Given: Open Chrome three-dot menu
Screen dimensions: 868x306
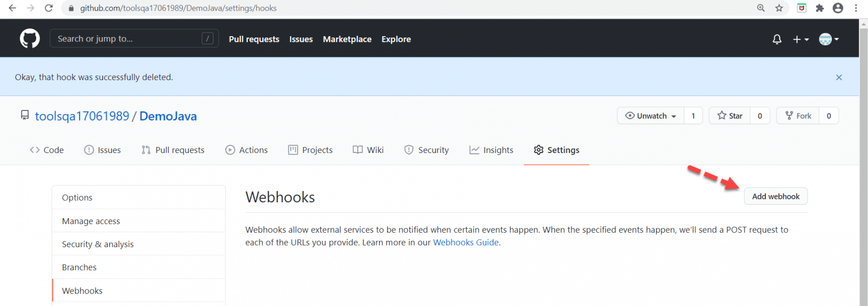Looking at the screenshot, I should point(856,8).
